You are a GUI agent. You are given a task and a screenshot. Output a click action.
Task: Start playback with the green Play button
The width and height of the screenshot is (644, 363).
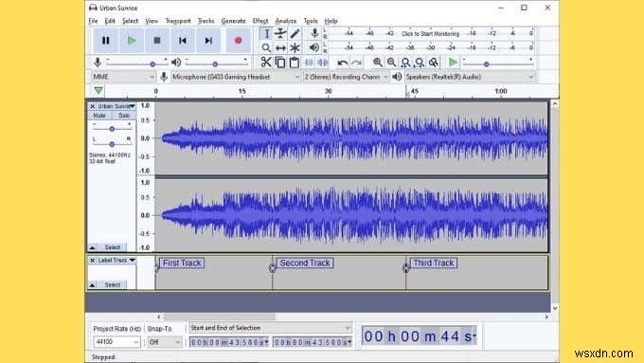[132, 41]
